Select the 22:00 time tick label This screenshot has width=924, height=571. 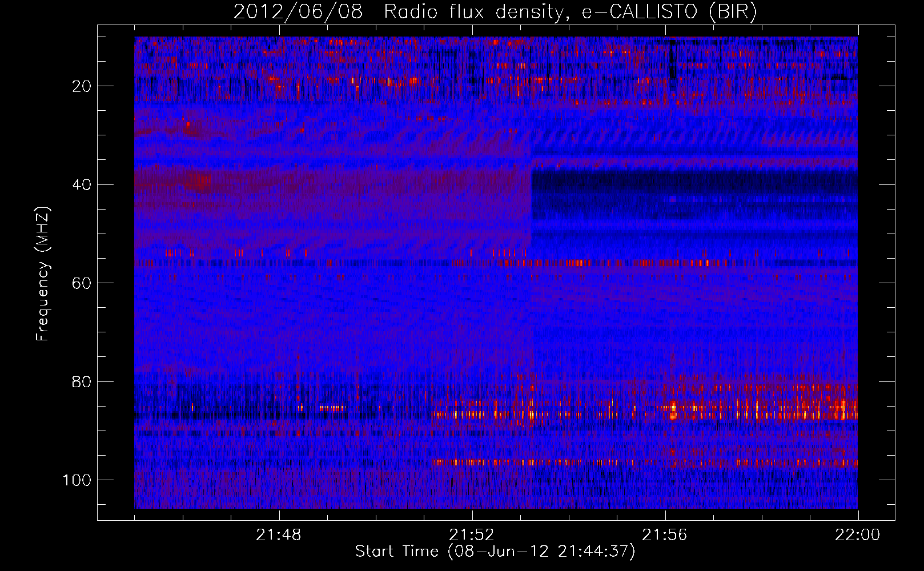(x=858, y=535)
